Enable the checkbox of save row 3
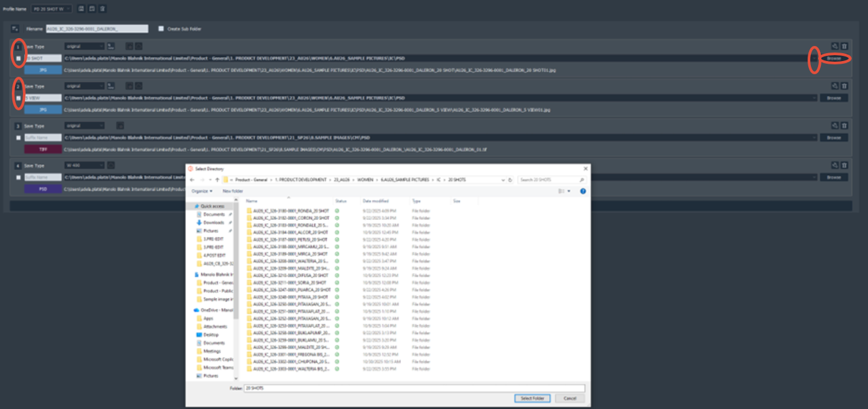This screenshot has width=868, height=409. (18, 138)
